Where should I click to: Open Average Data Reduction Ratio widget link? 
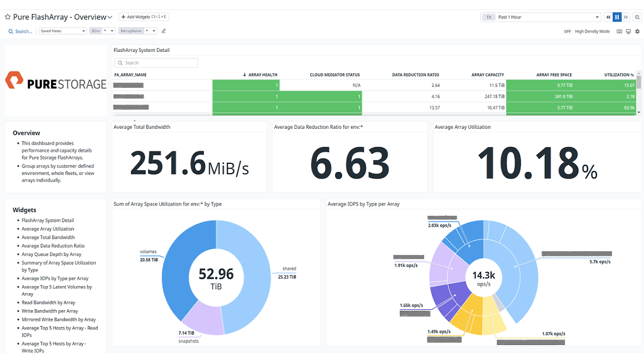pos(53,246)
